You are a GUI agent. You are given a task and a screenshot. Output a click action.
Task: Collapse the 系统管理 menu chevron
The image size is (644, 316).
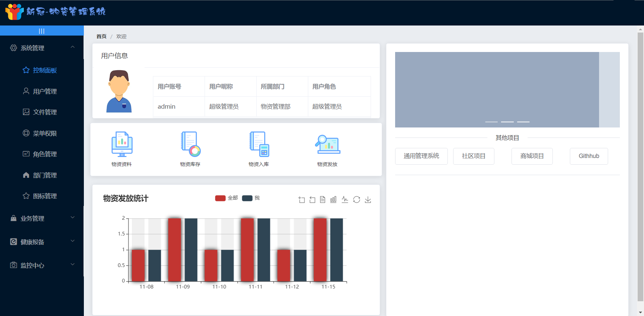(72, 47)
